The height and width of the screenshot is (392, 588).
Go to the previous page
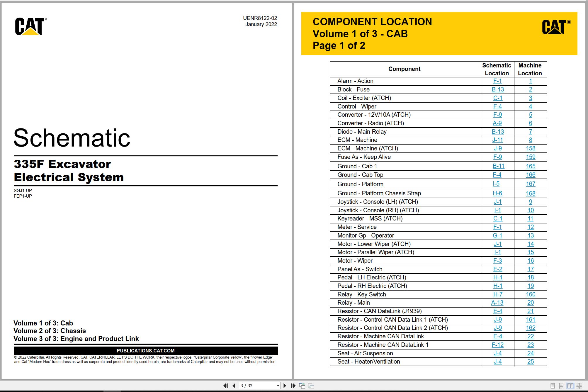(x=234, y=386)
